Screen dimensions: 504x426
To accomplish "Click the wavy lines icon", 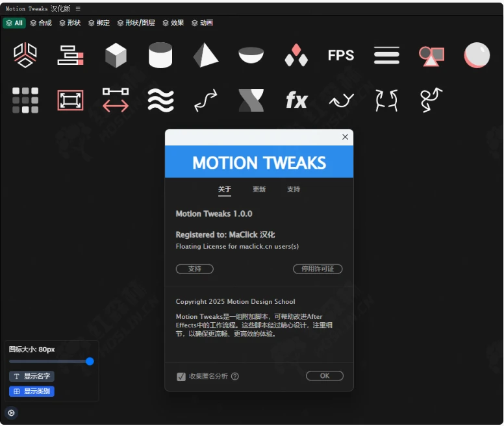I will pyautogui.click(x=160, y=100).
